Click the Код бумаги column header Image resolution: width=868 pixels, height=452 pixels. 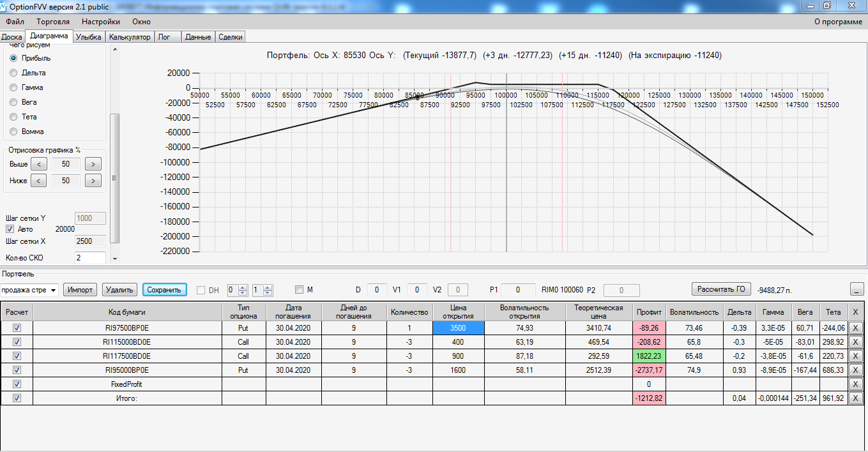[126, 312]
